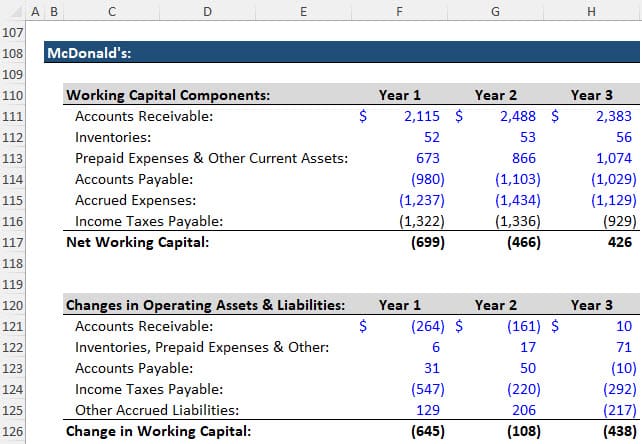
Task: Select Year 2 Accounts Receivable value 2,488
Action: tap(518, 116)
